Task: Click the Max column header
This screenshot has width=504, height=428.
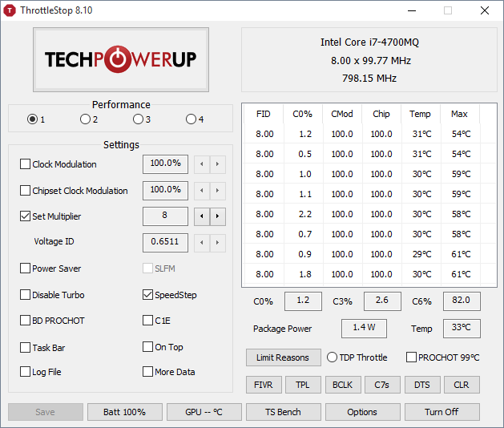Action: tap(459, 114)
